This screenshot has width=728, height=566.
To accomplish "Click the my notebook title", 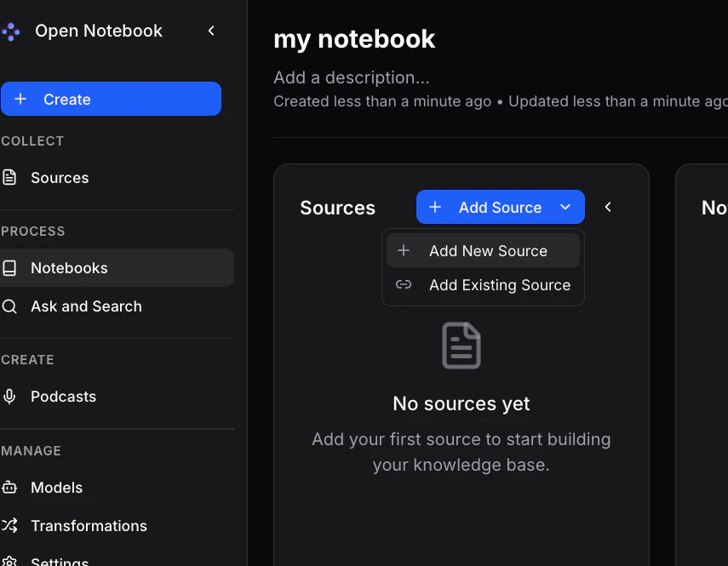I will (x=354, y=39).
